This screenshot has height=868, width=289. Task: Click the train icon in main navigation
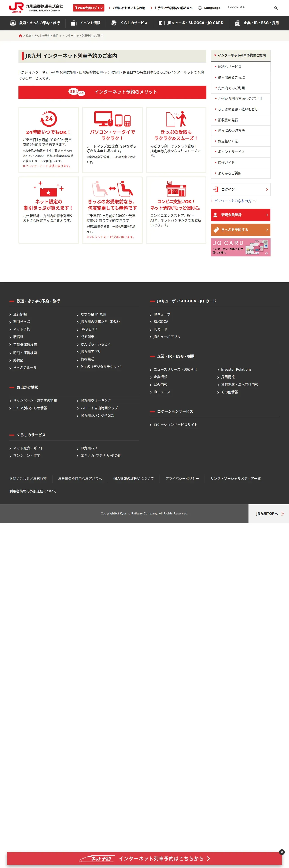coord(13,23)
